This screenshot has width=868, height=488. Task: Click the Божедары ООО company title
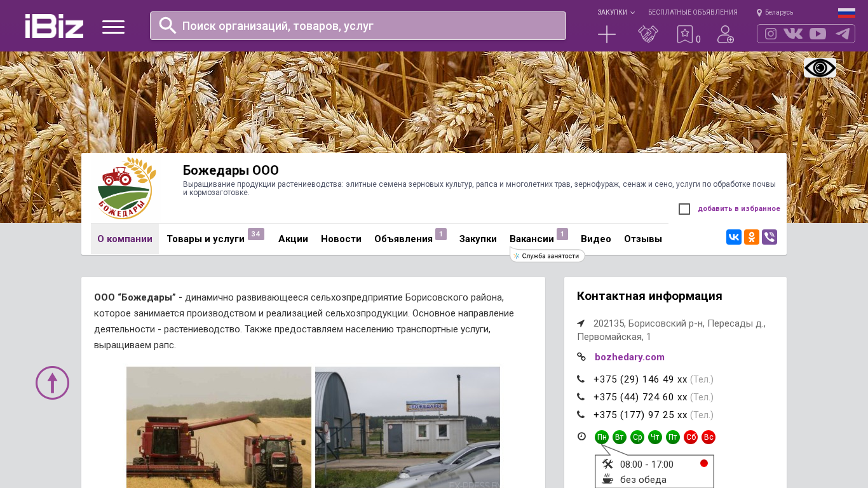click(231, 170)
